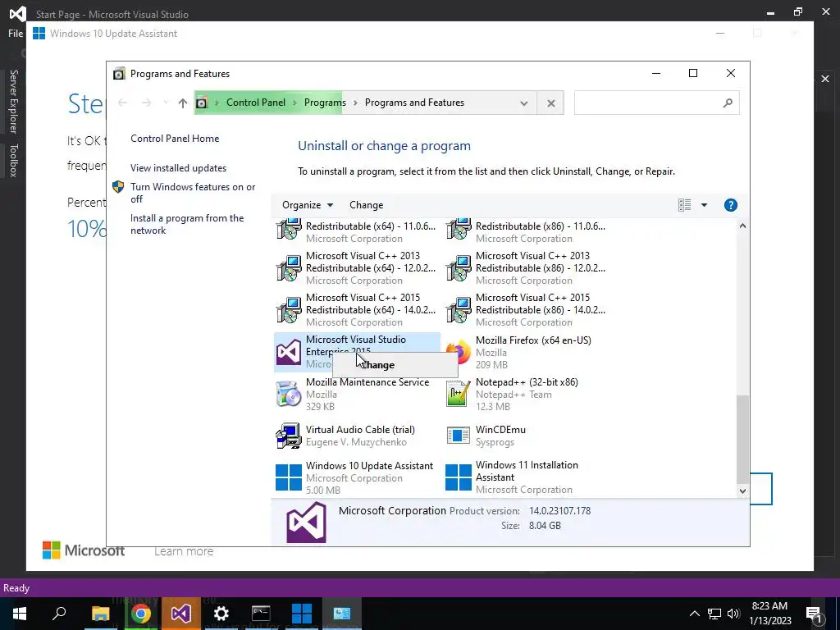The height and width of the screenshot is (630, 840).
Task: Expand the chevron after Programs breadcrumb
Action: click(x=355, y=103)
